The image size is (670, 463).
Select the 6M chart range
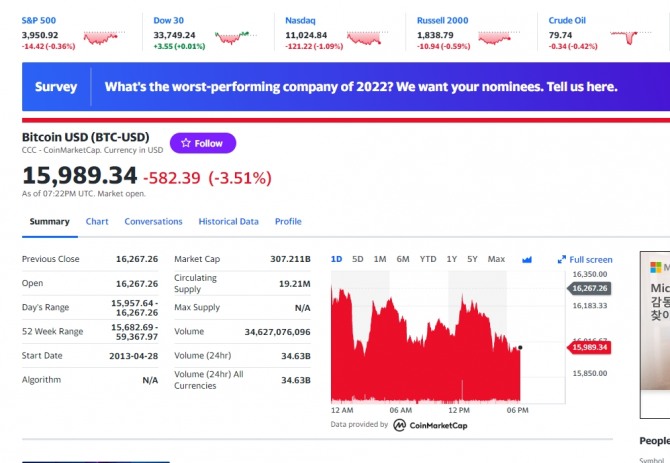click(403, 259)
